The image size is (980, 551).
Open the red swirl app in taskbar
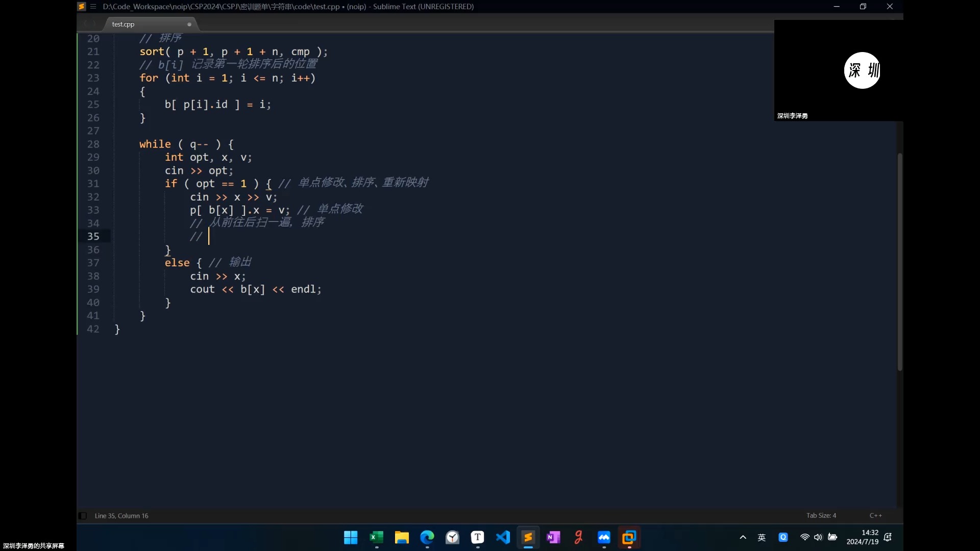pos(579,537)
